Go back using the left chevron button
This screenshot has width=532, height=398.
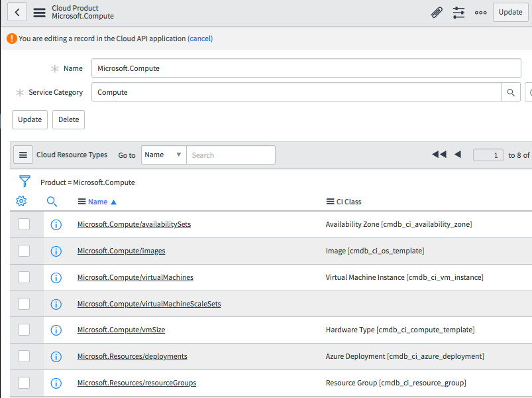tap(17, 12)
